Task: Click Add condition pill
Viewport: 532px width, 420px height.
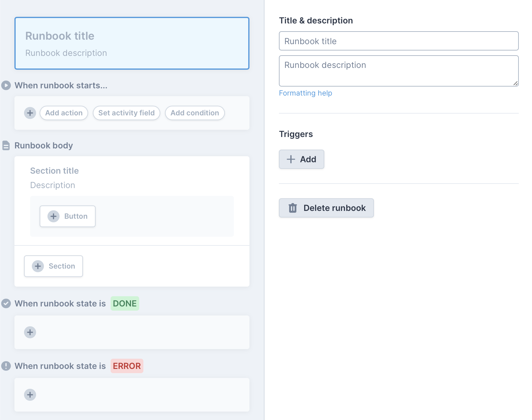Action: 195,113
